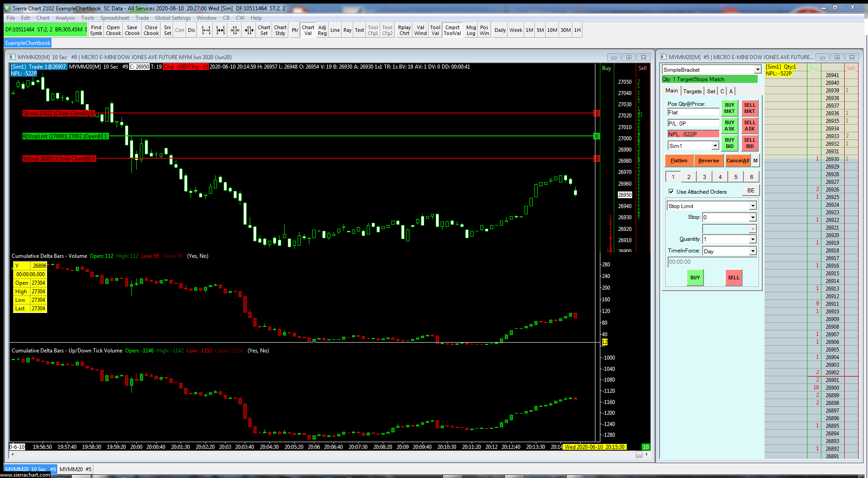
Task: Open the Values Window
Action: click(421, 30)
